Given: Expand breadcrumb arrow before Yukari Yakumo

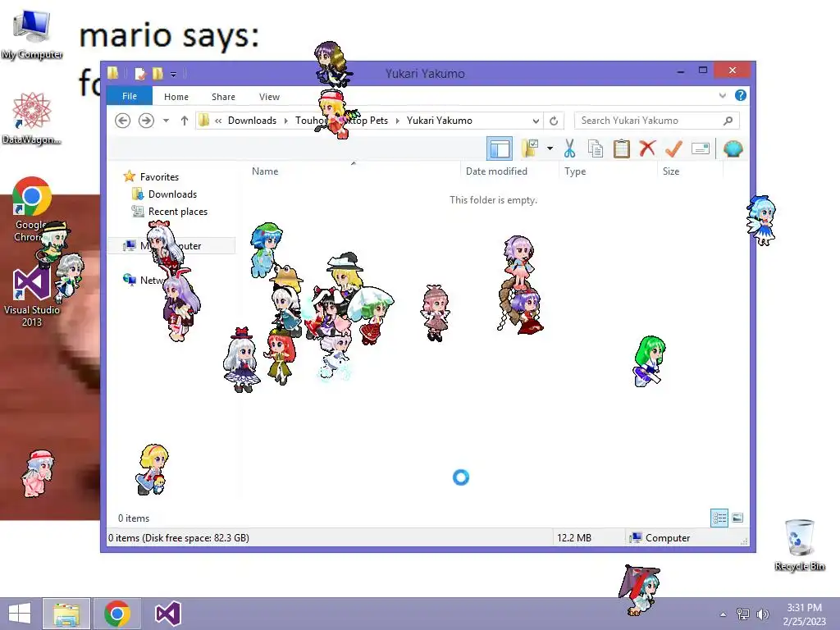Looking at the screenshot, I should [x=398, y=121].
